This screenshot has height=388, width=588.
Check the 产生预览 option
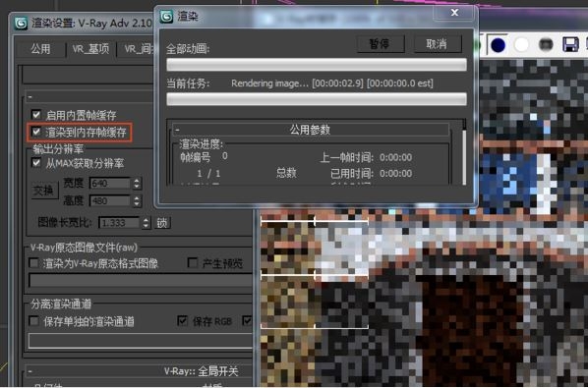193,263
